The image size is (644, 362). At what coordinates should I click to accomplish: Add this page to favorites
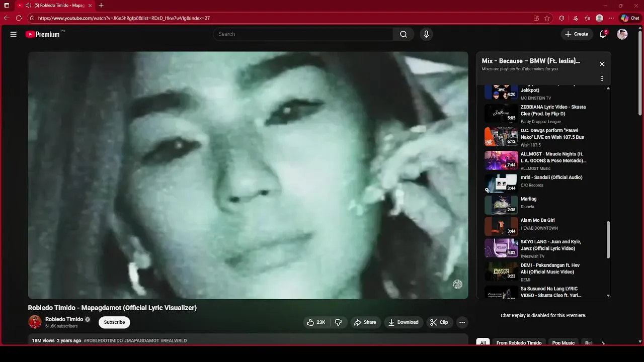coord(547,18)
